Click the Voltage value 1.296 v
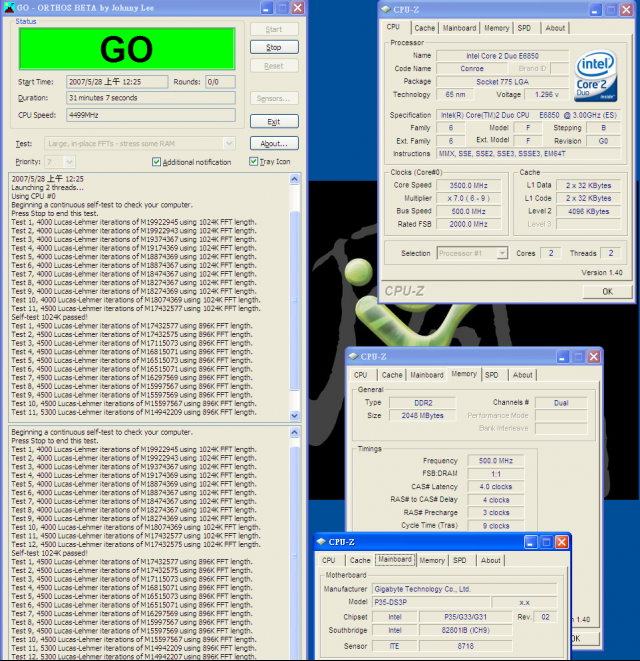The height and width of the screenshot is (661, 640). point(546,94)
